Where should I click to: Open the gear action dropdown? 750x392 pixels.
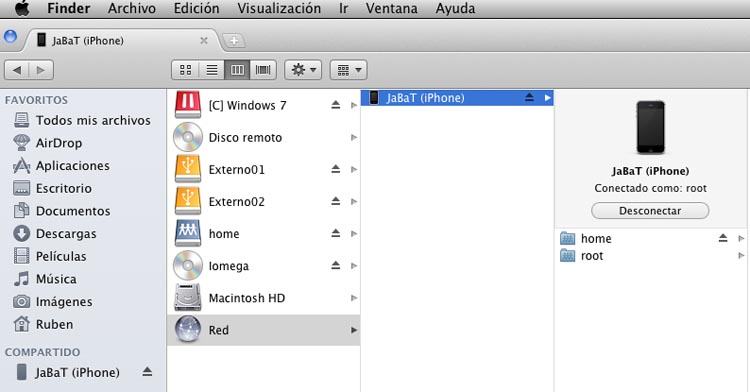click(x=303, y=70)
